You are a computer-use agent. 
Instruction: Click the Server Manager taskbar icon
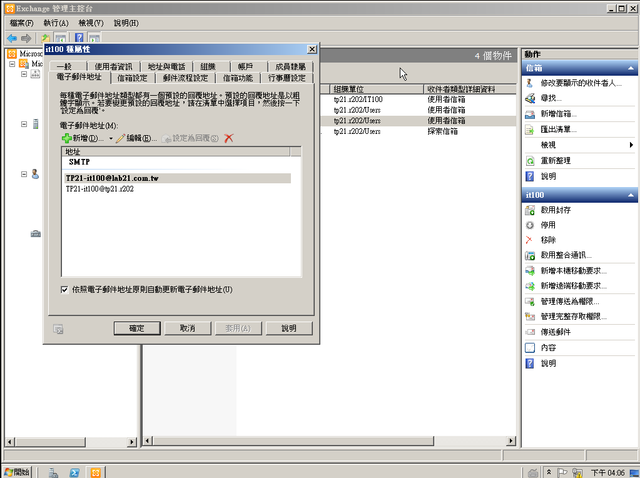[53, 472]
